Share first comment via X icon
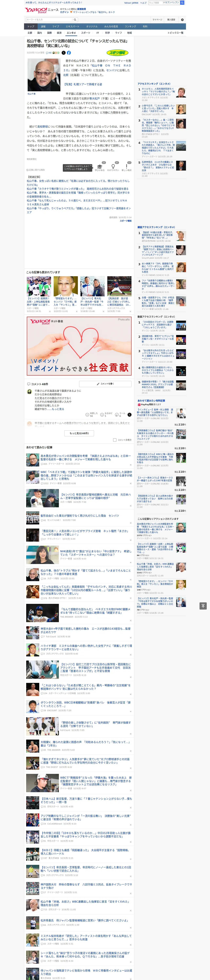This screenshot has width=210, height=980. click(x=129, y=415)
